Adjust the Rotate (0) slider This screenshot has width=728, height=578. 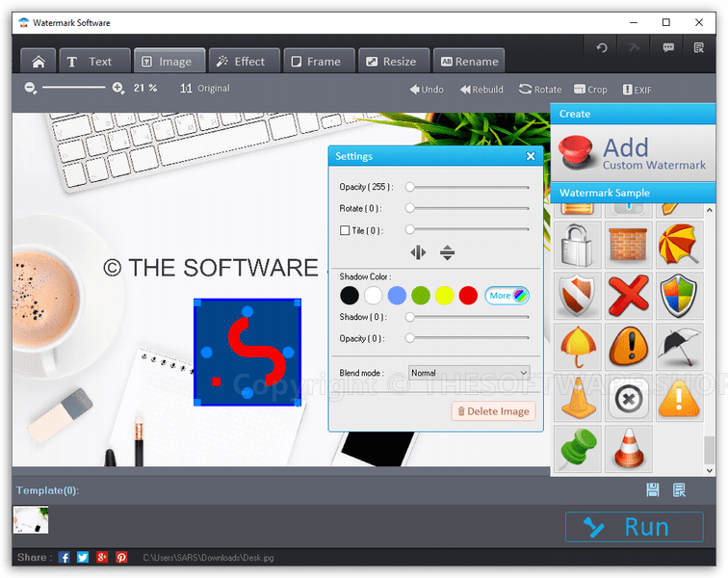click(x=467, y=208)
